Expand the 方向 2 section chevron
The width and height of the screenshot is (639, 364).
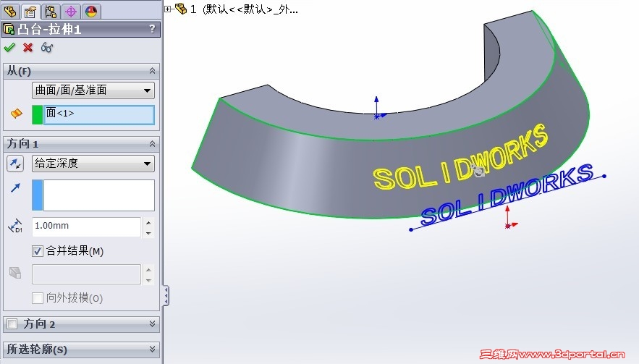[x=152, y=323]
